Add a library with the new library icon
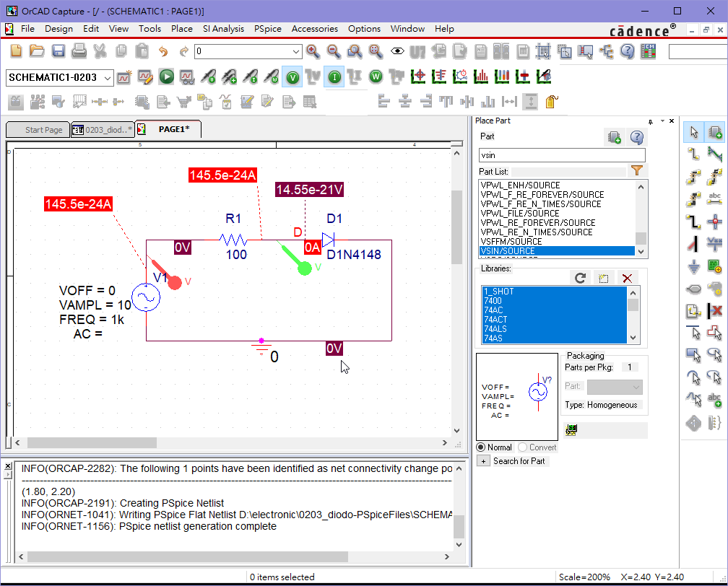Image resolution: width=728 pixels, height=586 pixels. point(604,278)
